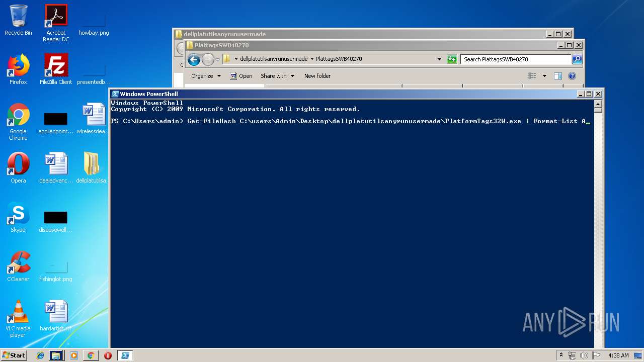Image resolution: width=644 pixels, height=362 pixels.
Task: Open Opera from the taskbar
Action: pyautogui.click(x=108, y=355)
